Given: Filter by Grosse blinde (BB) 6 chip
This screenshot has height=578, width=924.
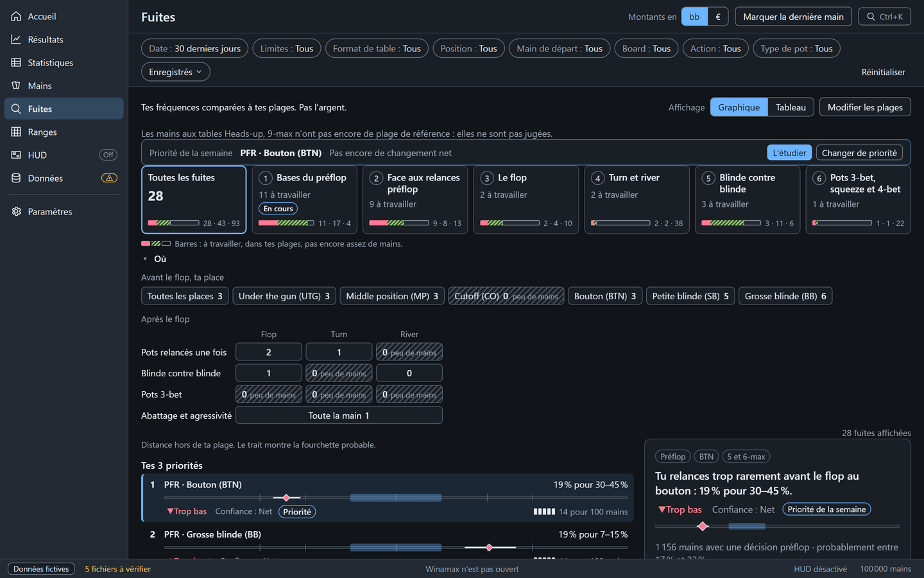Looking at the screenshot, I should point(785,296).
